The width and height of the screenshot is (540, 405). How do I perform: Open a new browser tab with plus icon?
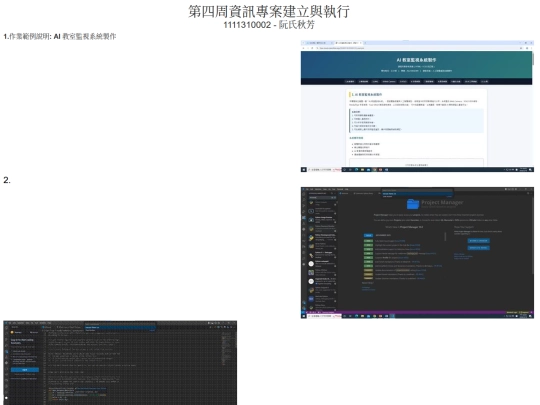(365, 43)
